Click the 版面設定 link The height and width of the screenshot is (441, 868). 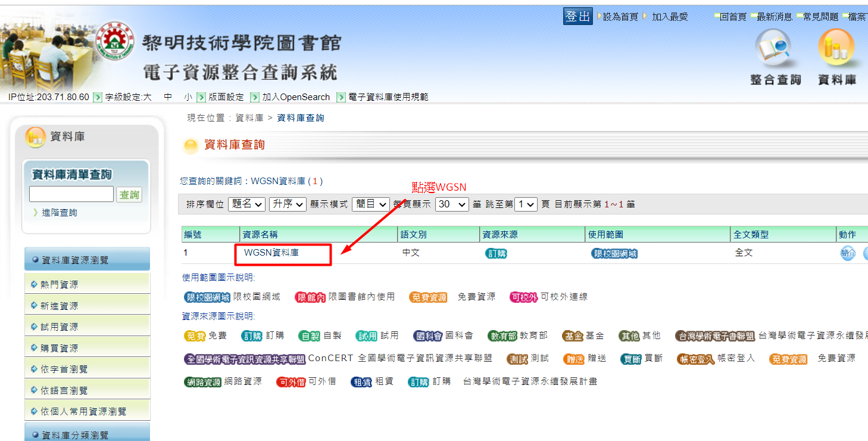pos(226,97)
